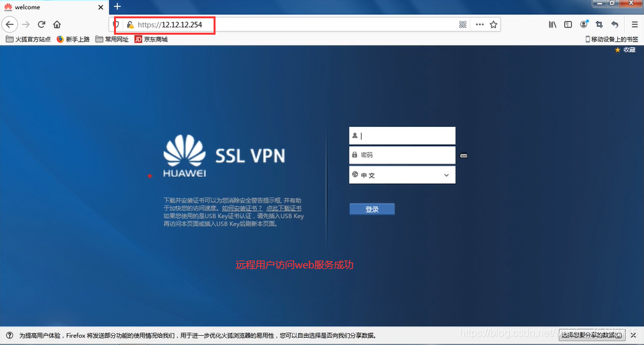Click the forward navigation arrow
This screenshot has height=345, width=644.
pyautogui.click(x=26, y=25)
